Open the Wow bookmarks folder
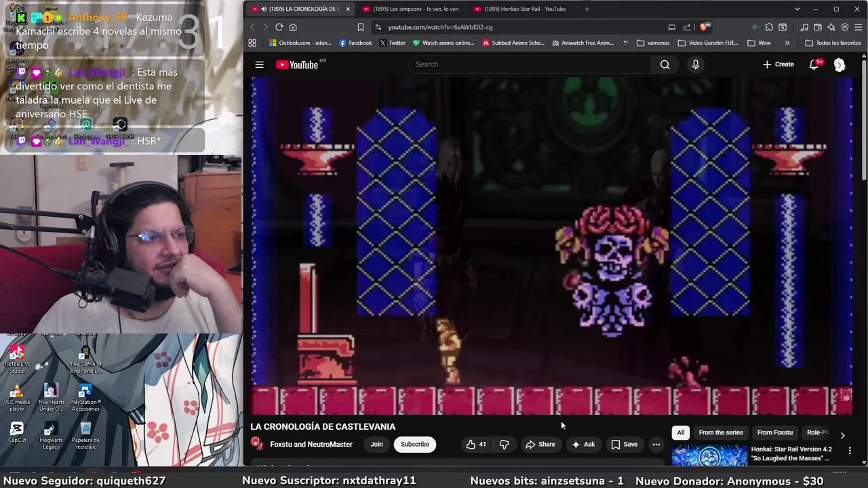Screen dimensions: 868x488 point(759,43)
